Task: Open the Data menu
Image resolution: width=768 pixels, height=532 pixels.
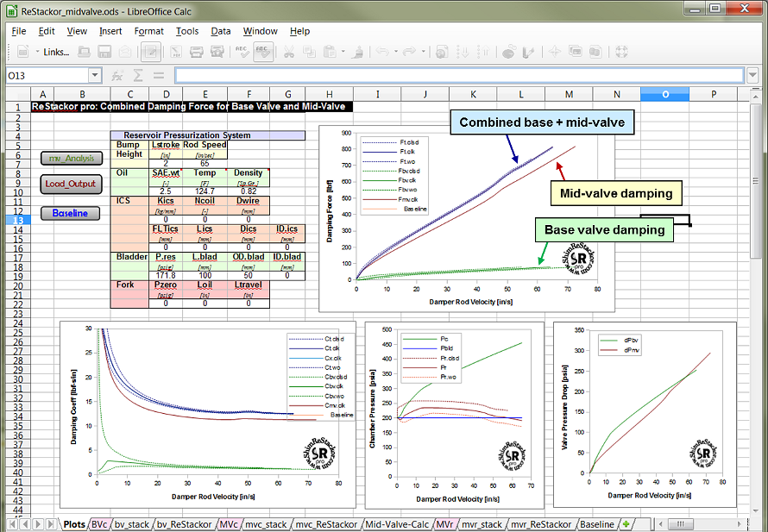Action: click(221, 31)
